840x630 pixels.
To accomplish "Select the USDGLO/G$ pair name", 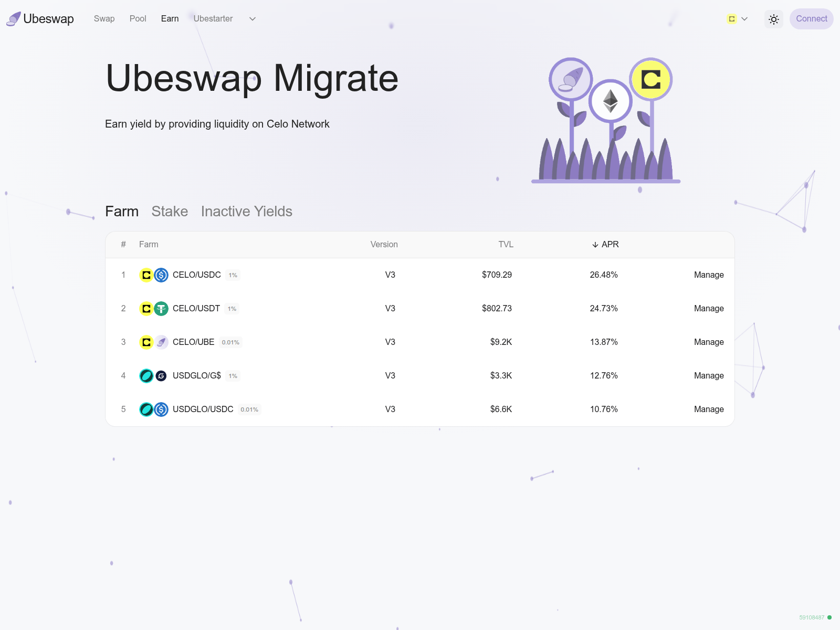I will [x=197, y=375].
